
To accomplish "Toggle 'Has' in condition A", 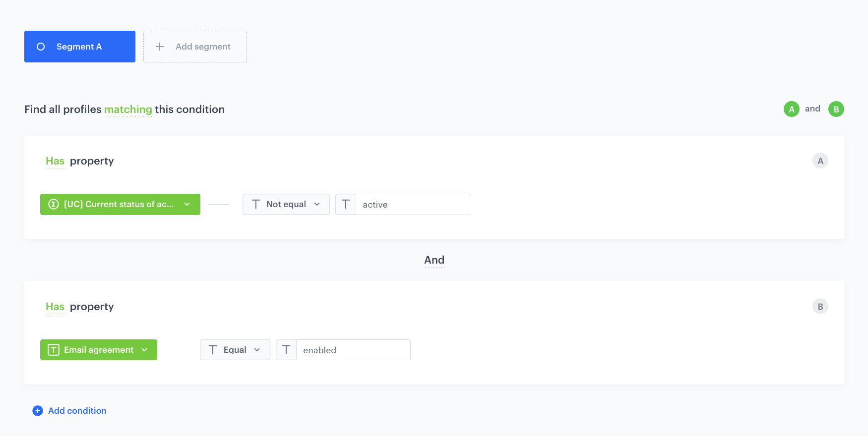I will tap(55, 161).
